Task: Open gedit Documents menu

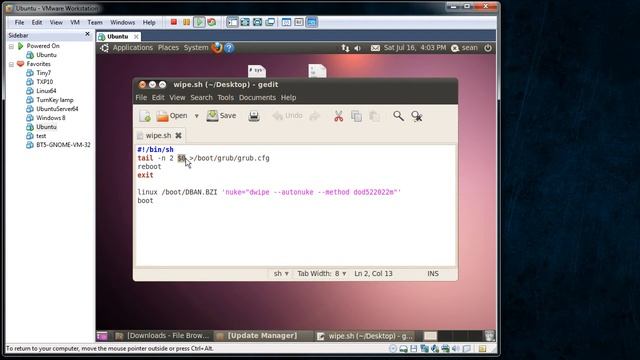Action: point(257,98)
